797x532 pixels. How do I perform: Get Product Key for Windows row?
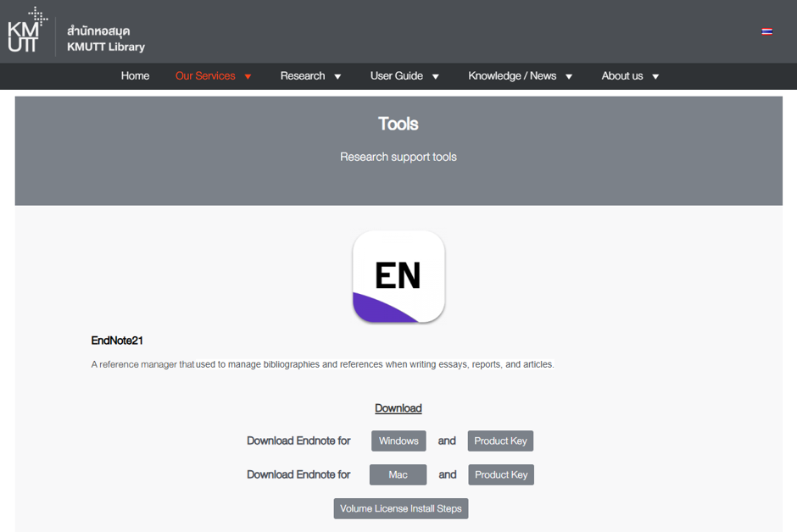click(500, 441)
